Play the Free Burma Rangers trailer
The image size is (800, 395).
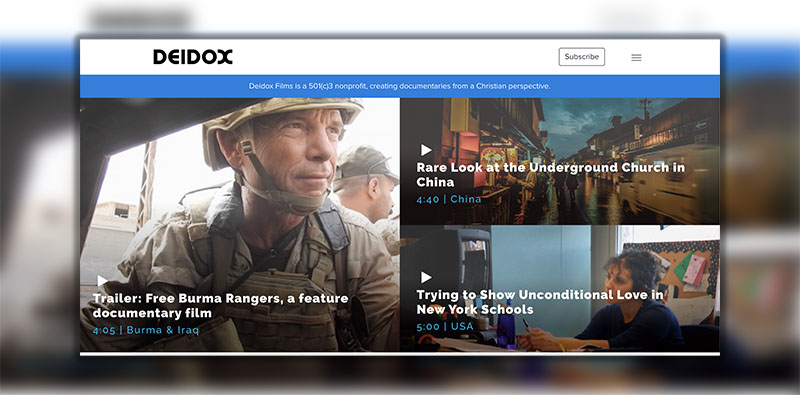102,281
